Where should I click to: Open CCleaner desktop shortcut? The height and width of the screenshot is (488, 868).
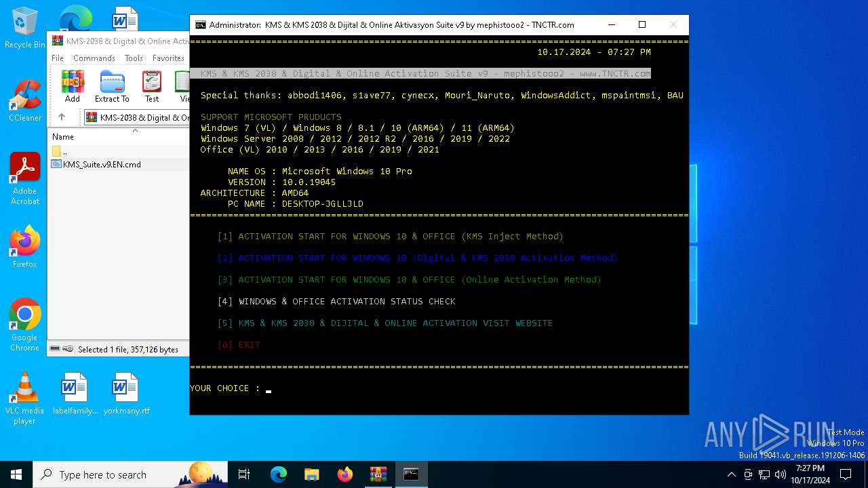(25, 101)
